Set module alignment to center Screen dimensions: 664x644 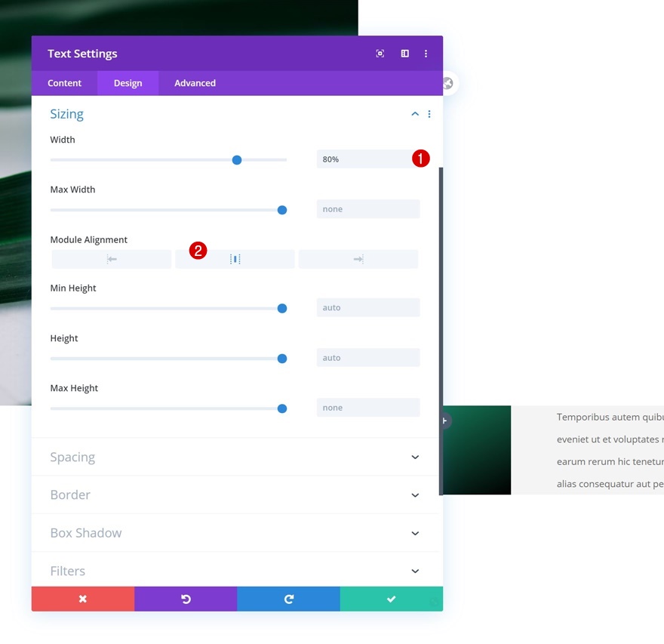coord(235,259)
